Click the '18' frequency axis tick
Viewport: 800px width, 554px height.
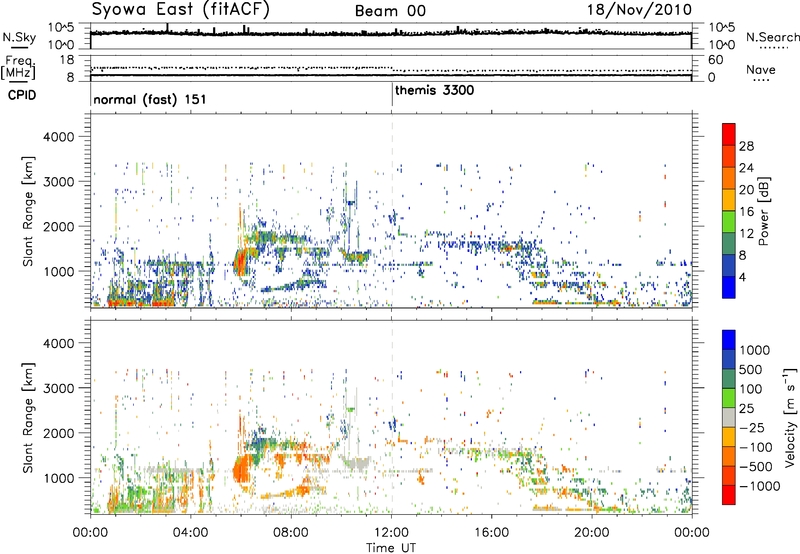coord(67,60)
